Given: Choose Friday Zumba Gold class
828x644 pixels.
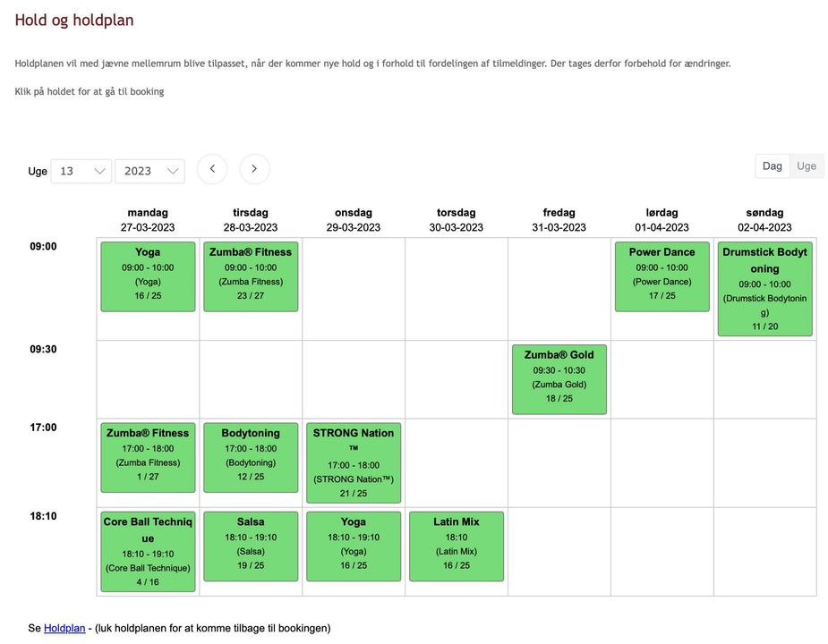Looking at the screenshot, I should (x=559, y=379).
